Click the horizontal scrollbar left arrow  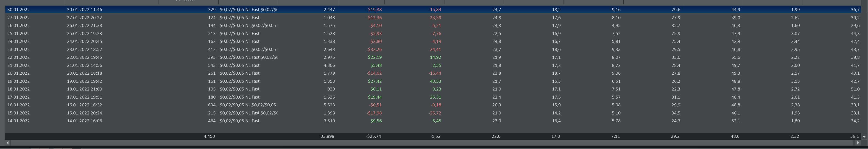(8, 143)
